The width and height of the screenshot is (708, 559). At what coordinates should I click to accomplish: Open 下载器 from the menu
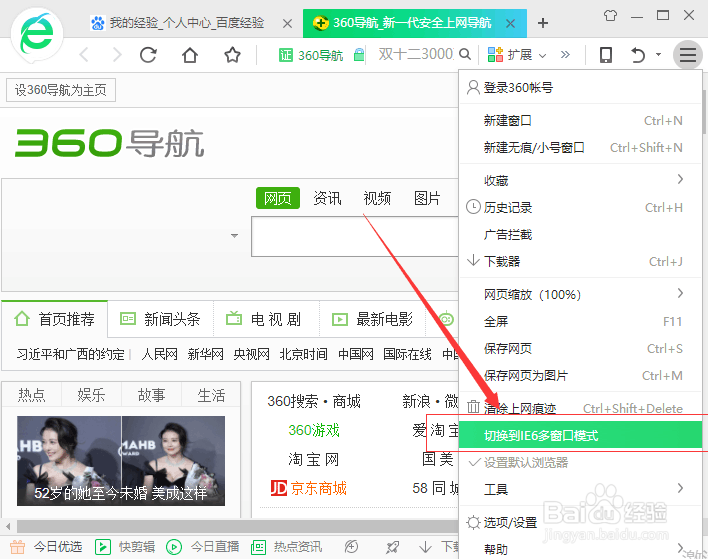coord(580,261)
